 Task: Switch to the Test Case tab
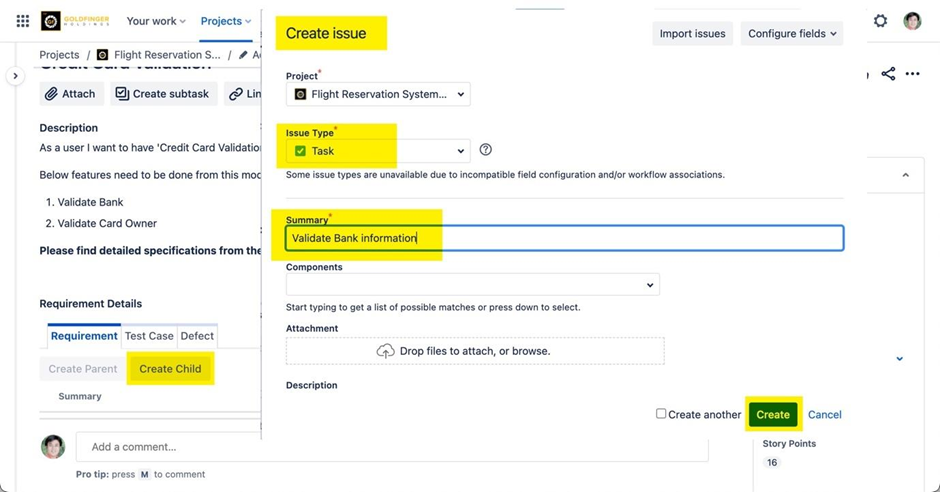[x=149, y=336]
